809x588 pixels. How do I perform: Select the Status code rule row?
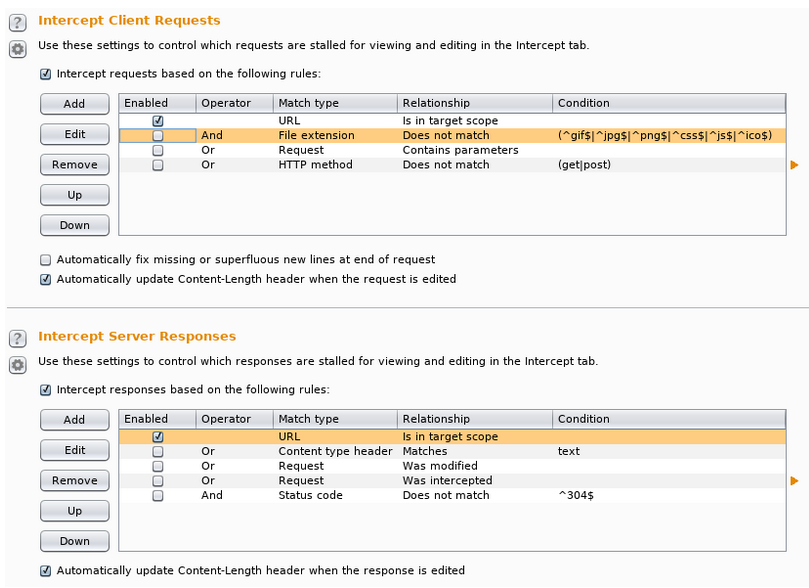pos(450,496)
